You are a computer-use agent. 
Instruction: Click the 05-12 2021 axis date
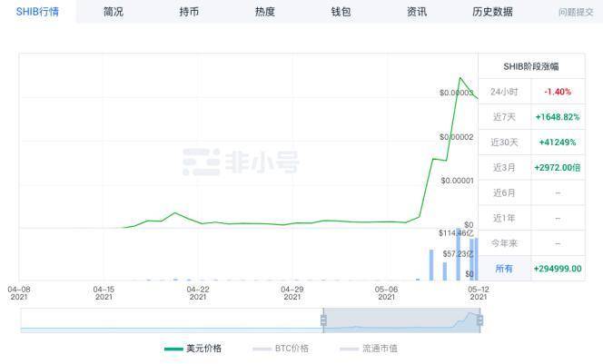[478, 293]
